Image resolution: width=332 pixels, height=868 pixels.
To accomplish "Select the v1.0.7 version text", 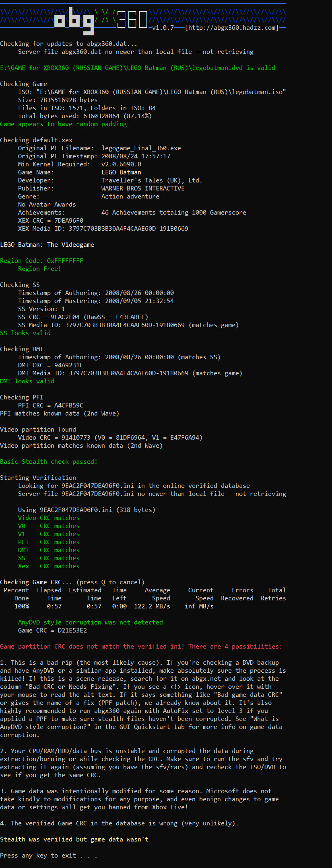I will pos(163,28).
